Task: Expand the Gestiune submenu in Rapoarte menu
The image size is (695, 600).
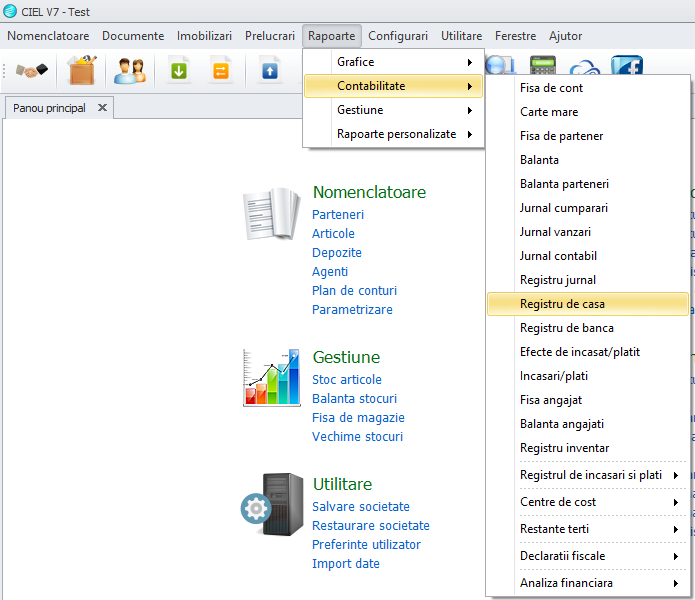Action: pos(394,110)
